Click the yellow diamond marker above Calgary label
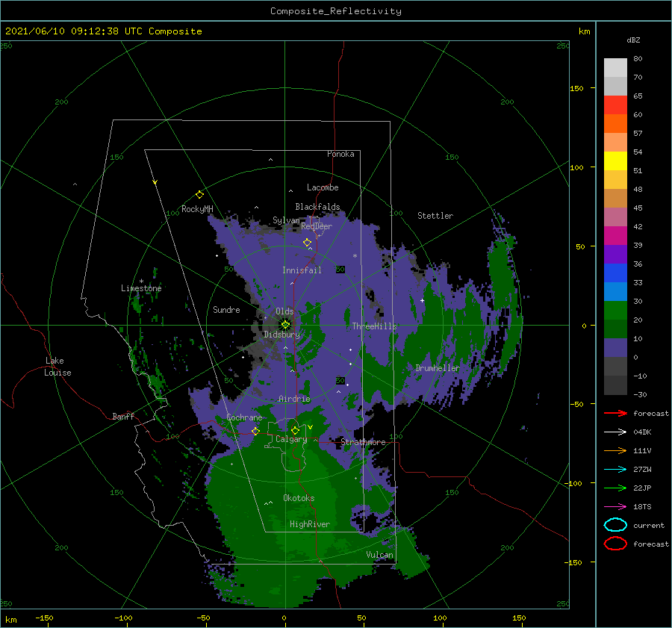Image resolution: width=672 pixels, height=628 pixels. coord(295,430)
